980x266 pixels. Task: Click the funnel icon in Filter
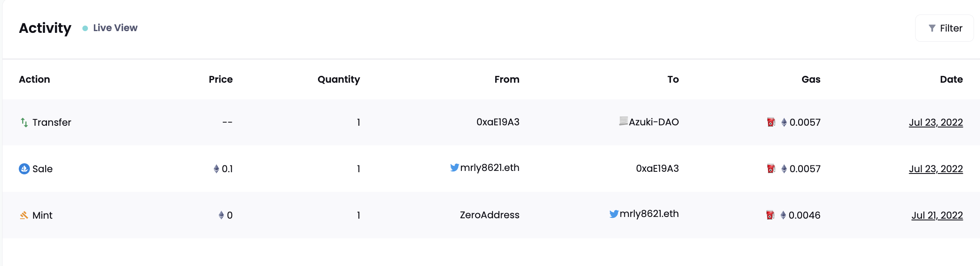(x=932, y=28)
